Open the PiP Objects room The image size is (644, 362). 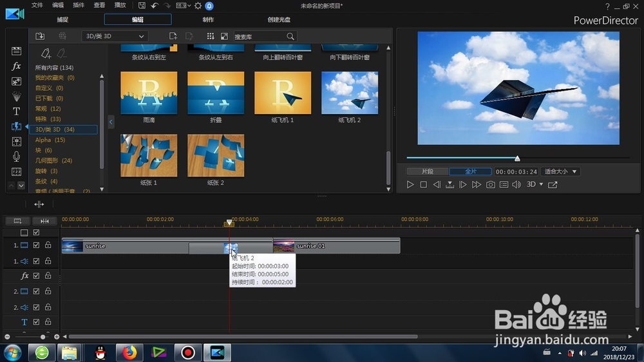click(x=17, y=81)
